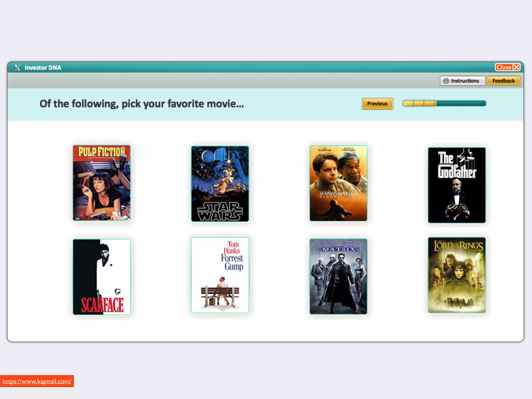This screenshot has width=532, height=399.
Task: Click the Previous button
Action: coord(377,104)
